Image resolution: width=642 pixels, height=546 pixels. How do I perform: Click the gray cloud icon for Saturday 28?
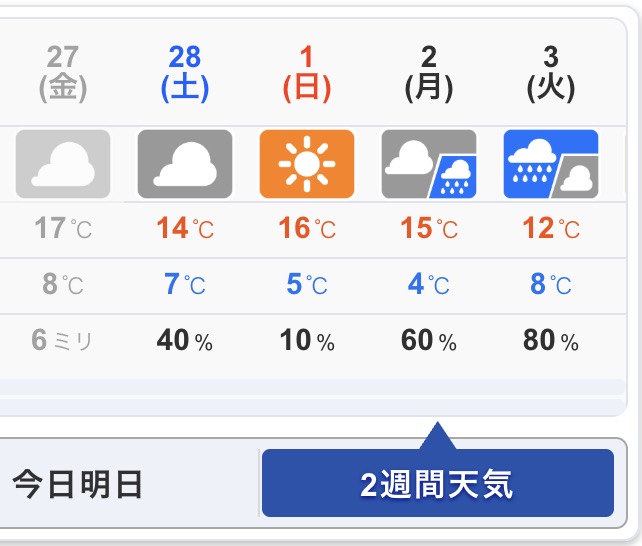tap(185, 163)
